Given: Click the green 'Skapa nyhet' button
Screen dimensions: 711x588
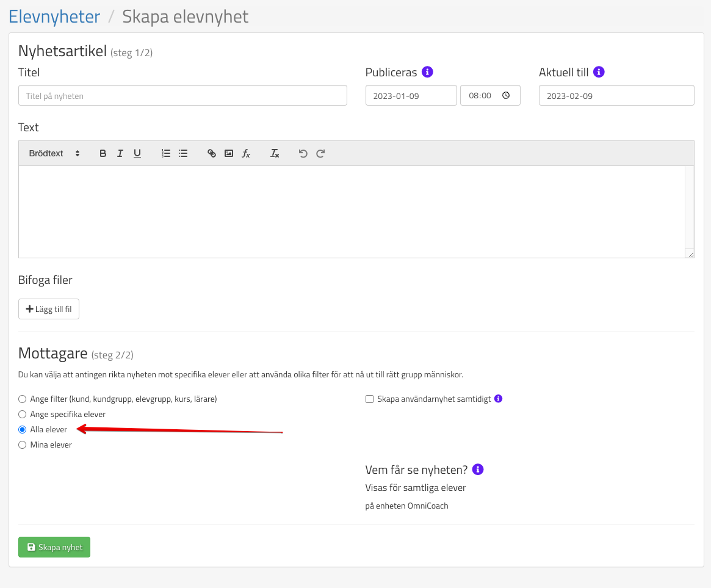Looking at the screenshot, I should click(x=54, y=547).
